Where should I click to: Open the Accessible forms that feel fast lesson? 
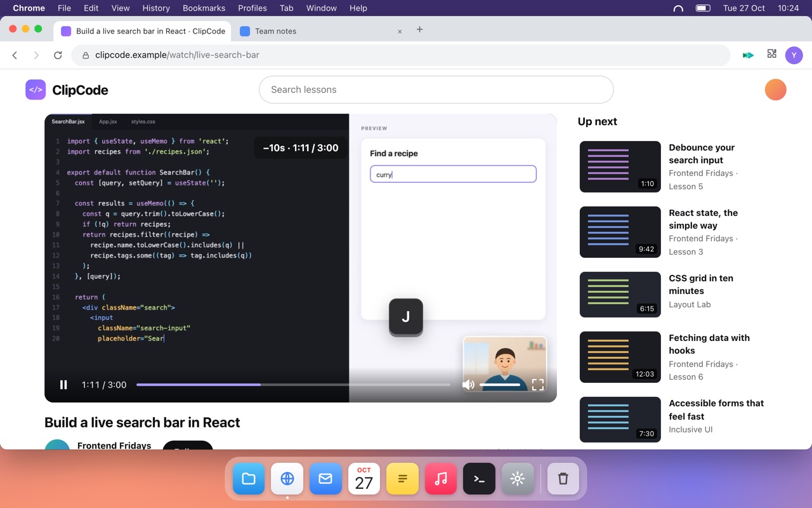673,419
